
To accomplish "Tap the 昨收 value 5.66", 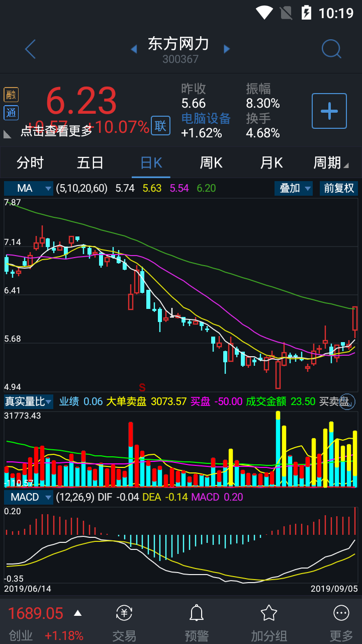I will coord(194,103).
